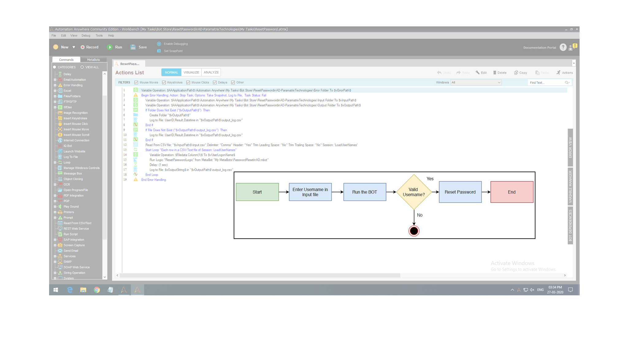This screenshot has height=337, width=644.
Task: Click the Delete trash icon
Action: 495,73
